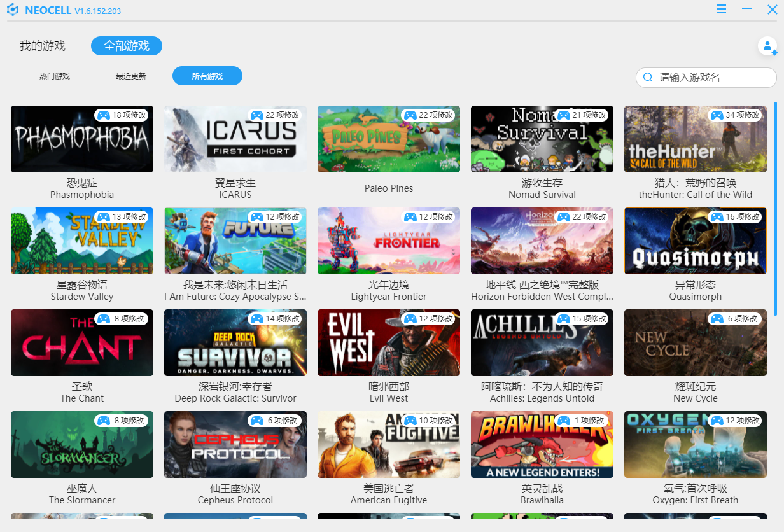Image resolution: width=784 pixels, height=532 pixels.
Task: Click the controller icon on Lightyear Frontier card
Action: click(x=410, y=217)
